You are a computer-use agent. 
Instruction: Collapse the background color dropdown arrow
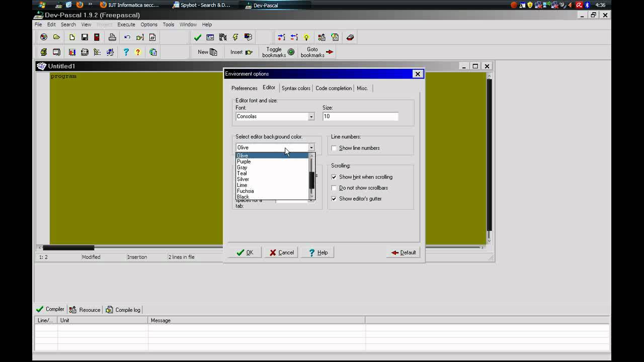(311, 148)
